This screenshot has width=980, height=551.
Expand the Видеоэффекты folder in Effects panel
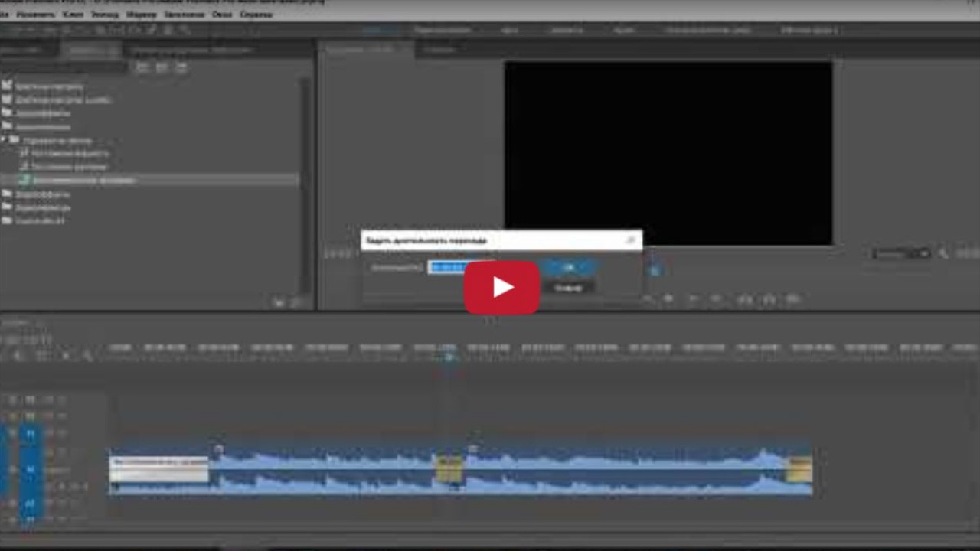pyautogui.click(x=7, y=194)
